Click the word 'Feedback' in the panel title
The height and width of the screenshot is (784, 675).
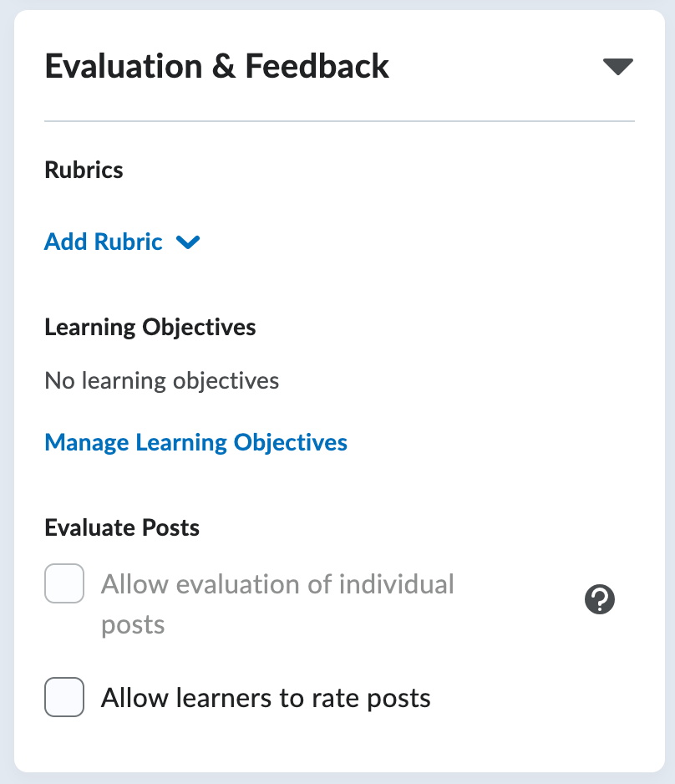317,67
